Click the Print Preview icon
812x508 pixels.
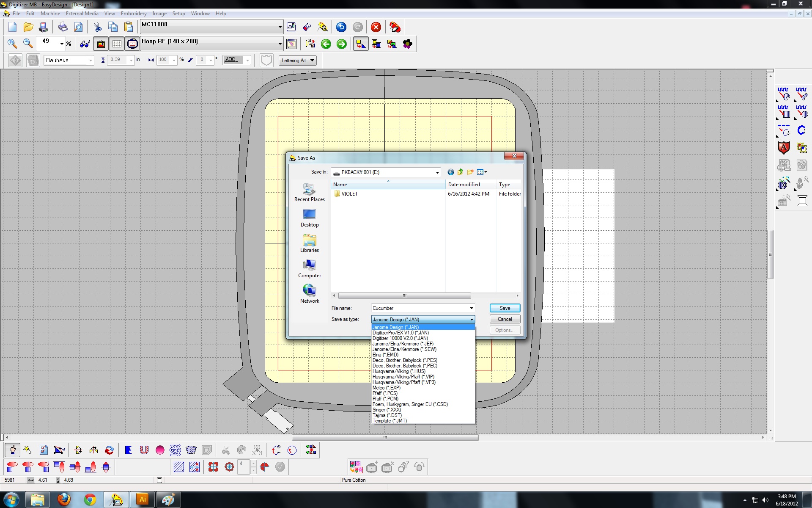(x=78, y=28)
